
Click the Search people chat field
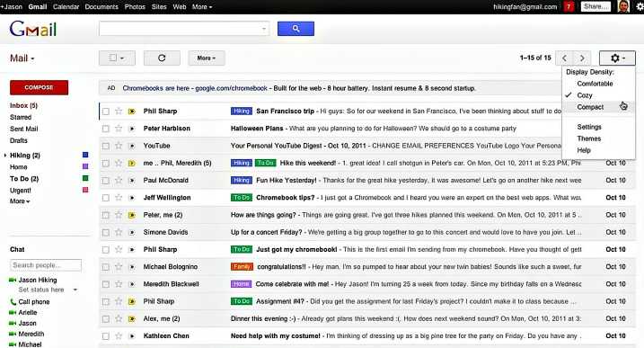point(46,265)
